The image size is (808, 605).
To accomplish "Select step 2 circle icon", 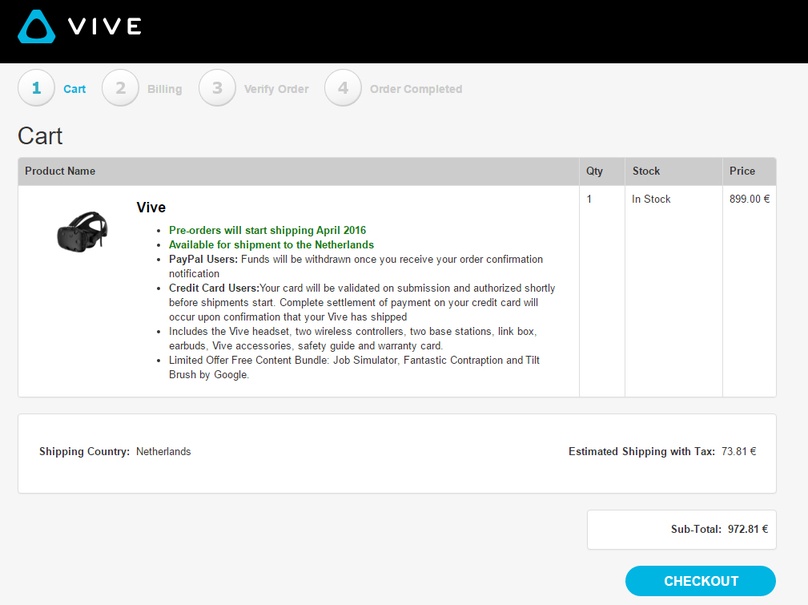I will [121, 88].
